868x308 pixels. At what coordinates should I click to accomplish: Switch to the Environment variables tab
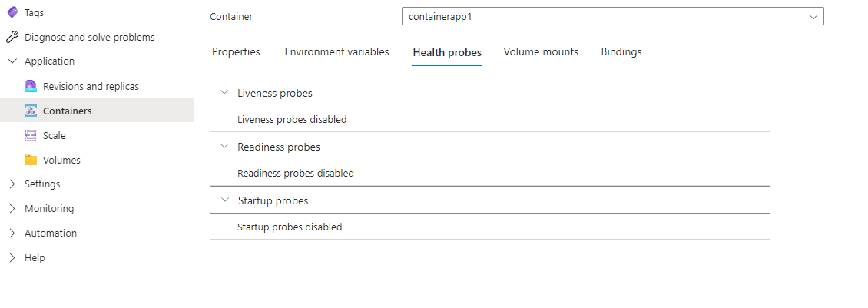(x=336, y=52)
